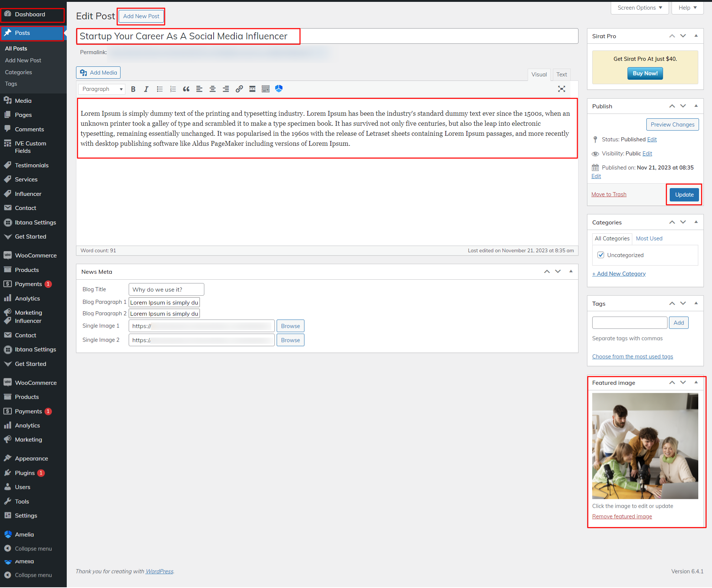Insert or edit link icon
Screen dimensions: 712x588
tap(239, 89)
